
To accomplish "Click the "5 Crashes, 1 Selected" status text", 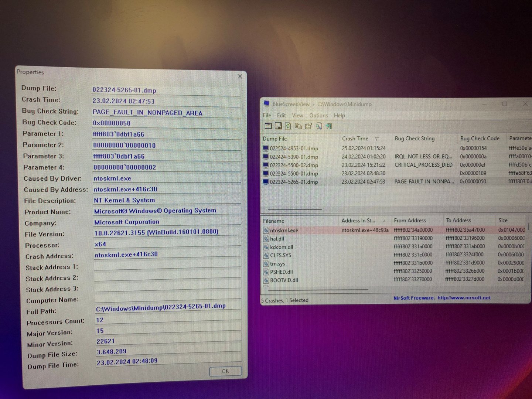I will [285, 300].
